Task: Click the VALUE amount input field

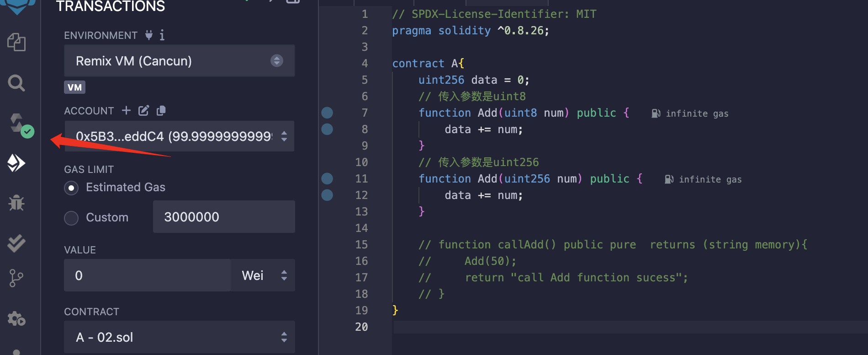Action: 148,275
